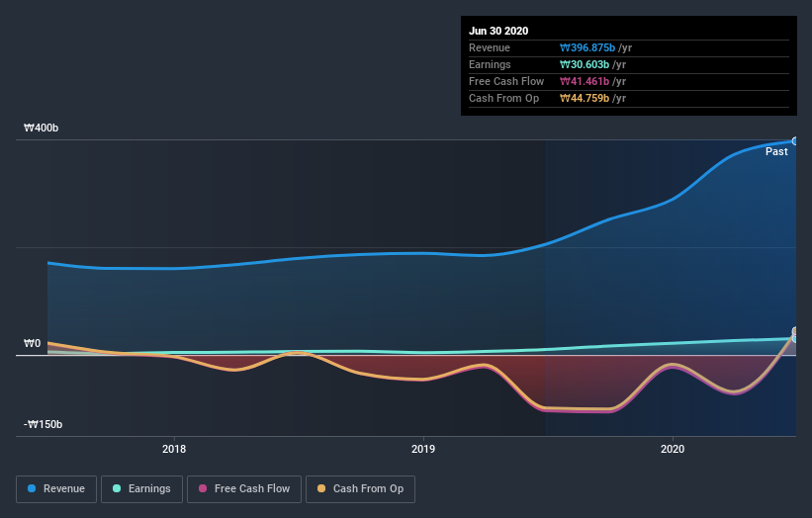Image resolution: width=812 pixels, height=518 pixels.
Task: Click the ₩396.875b revenue value
Action: [x=587, y=48]
